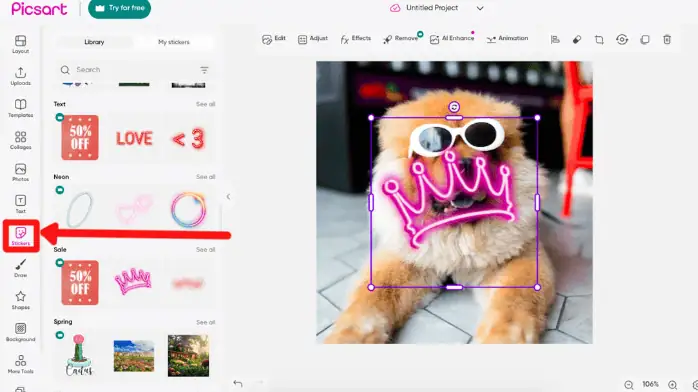Open the Effects menu

355,39
